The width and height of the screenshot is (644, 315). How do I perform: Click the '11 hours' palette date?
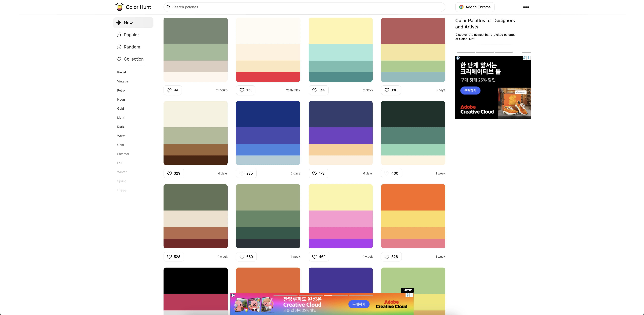coord(222,90)
